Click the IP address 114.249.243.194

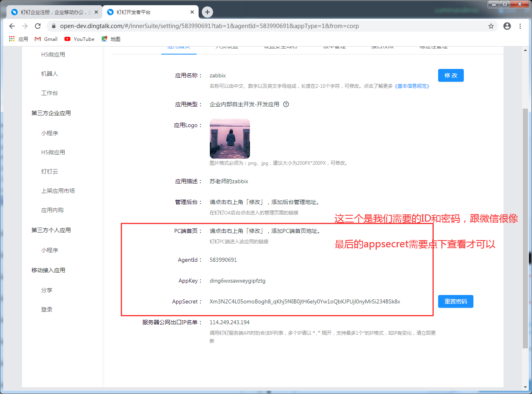point(229,322)
